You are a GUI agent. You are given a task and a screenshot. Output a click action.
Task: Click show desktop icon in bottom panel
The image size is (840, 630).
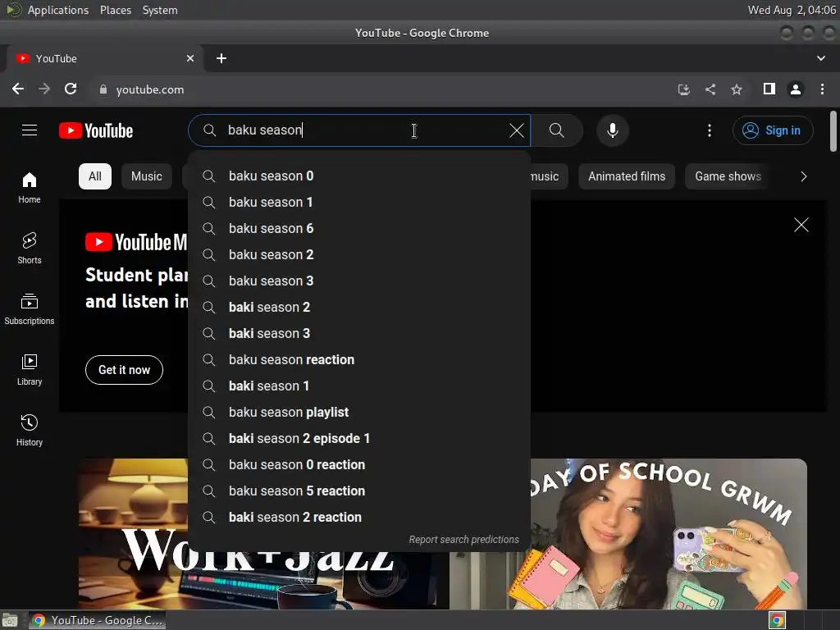tap(10, 620)
